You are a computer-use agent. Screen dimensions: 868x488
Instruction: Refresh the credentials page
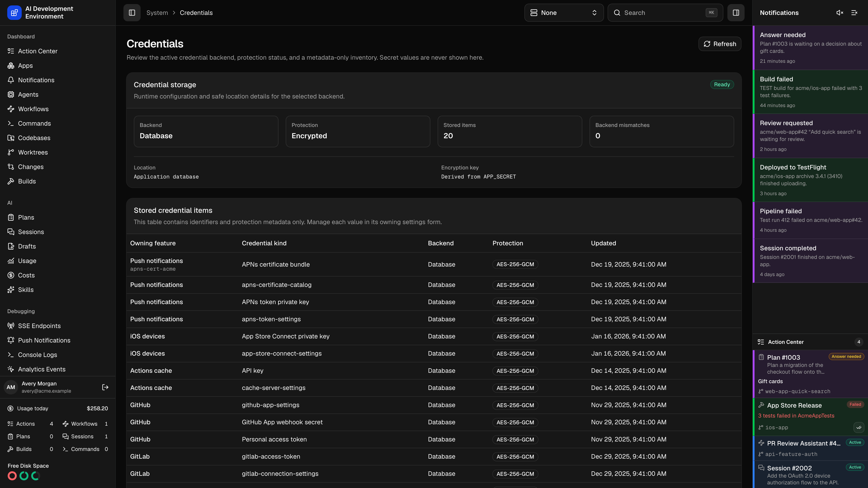(x=719, y=44)
